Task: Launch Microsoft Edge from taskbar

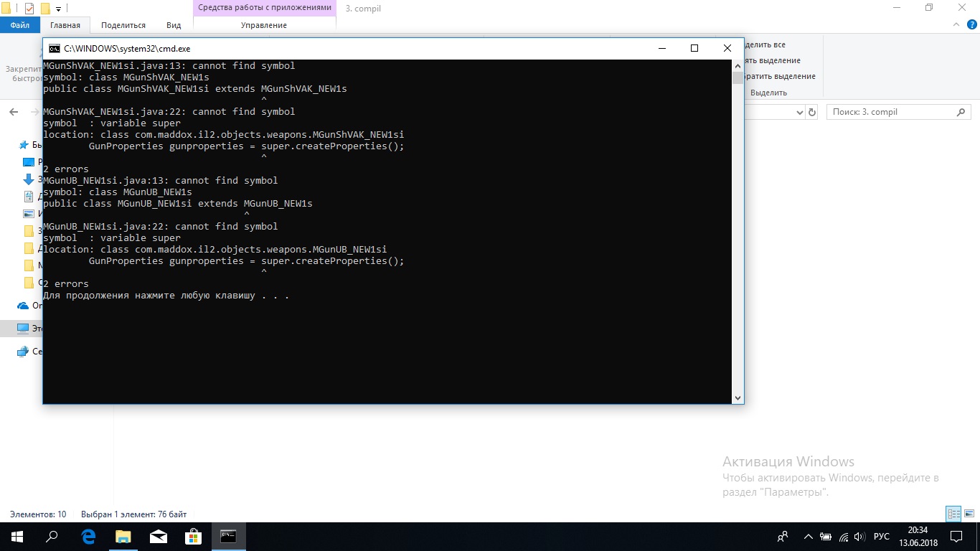Action: coord(88,537)
